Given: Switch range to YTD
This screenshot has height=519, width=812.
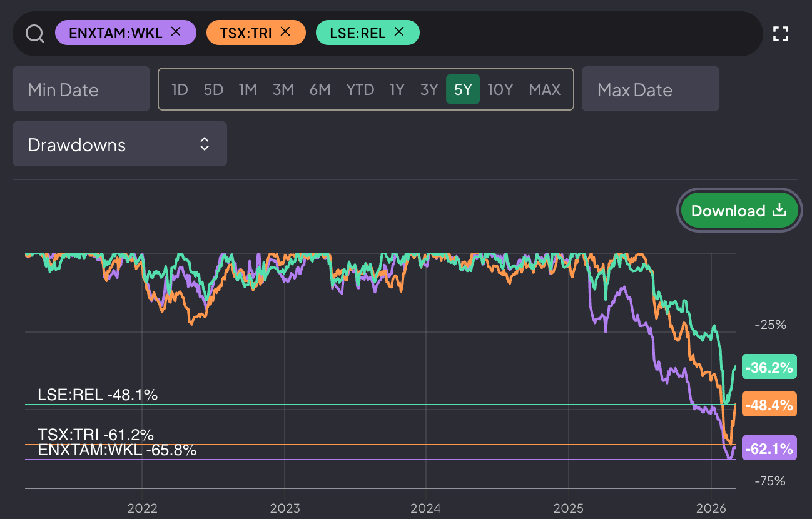Looking at the screenshot, I should [x=360, y=89].
